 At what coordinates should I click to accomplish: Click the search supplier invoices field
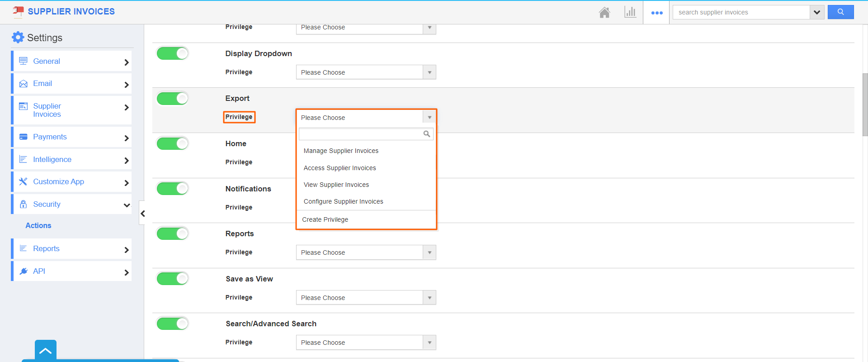point(741,12)
